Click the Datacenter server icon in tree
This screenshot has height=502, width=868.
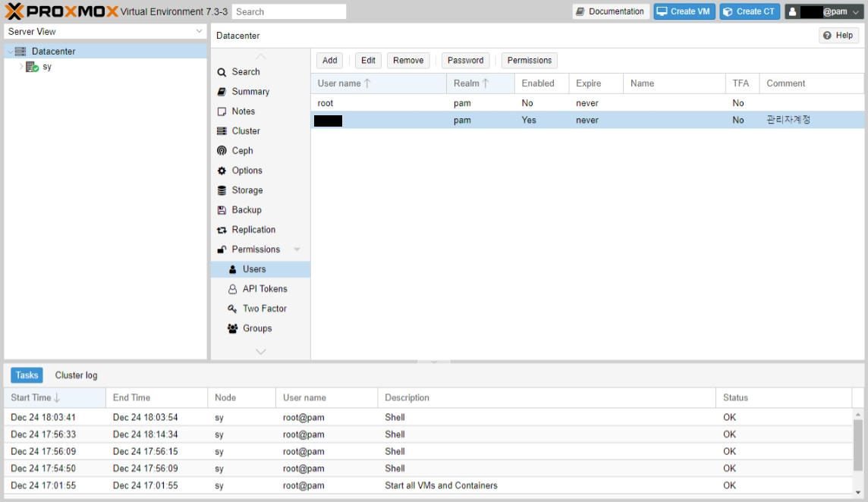[20, 51]
